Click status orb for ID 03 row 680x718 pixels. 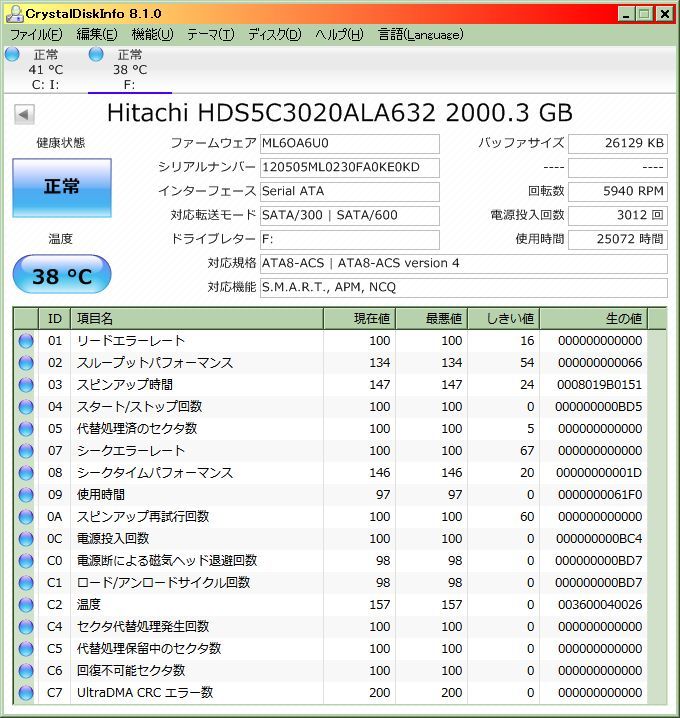[26, 385]
